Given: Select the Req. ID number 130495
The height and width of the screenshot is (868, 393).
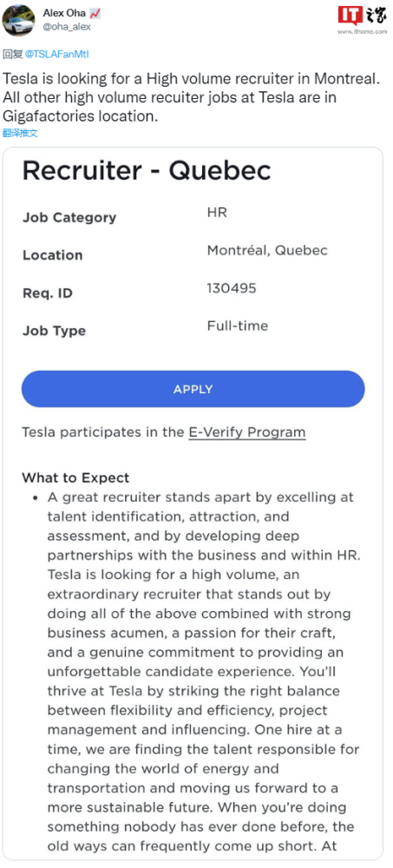Looking at the screenshot, I should (232, 288).
